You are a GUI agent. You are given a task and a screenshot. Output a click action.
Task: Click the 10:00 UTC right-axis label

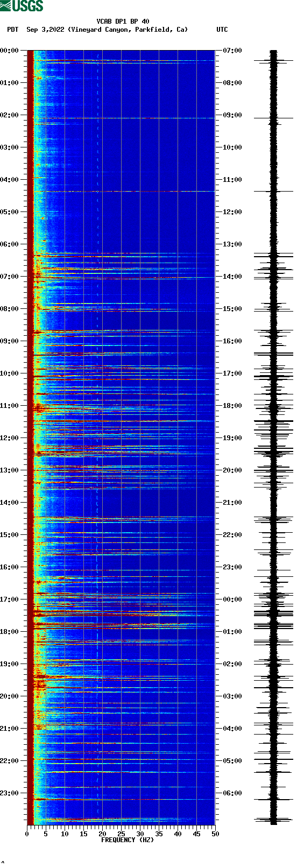(232, 147)
